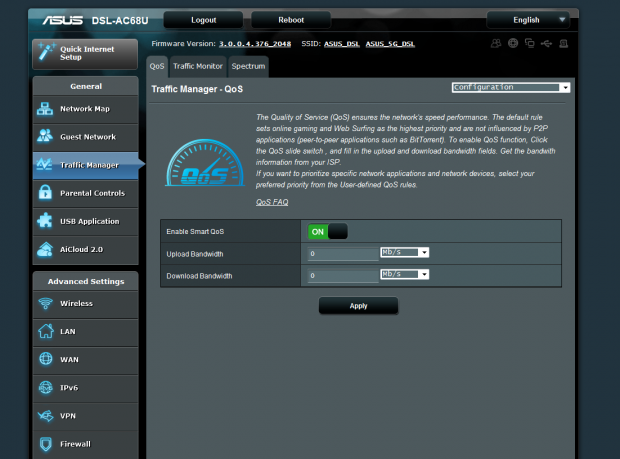Open IPv6 settings menu item
620x459 pixels.
(85, 388)
